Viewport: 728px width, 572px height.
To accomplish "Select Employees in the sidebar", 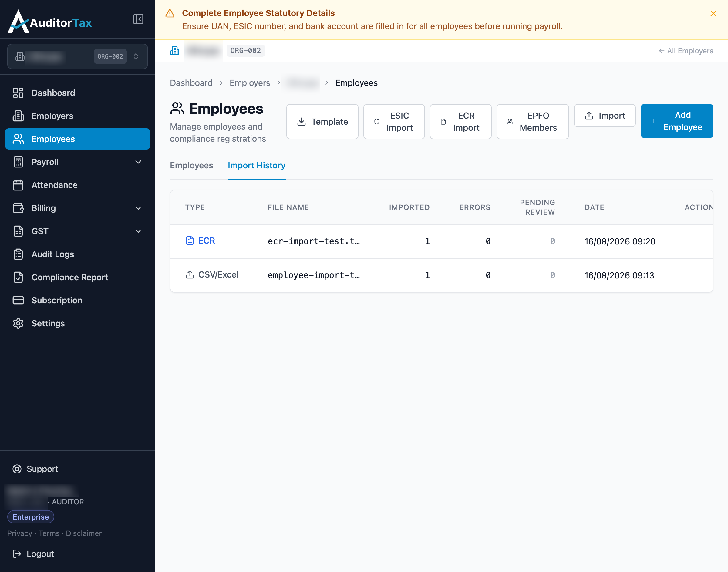I will point(77,139).
